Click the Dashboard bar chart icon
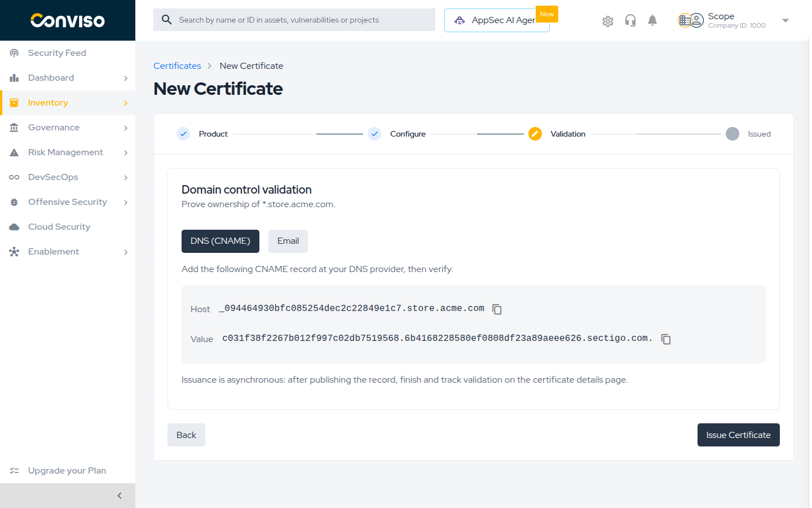The height and width of the screenshot is (508, 812). click(14, 78)
